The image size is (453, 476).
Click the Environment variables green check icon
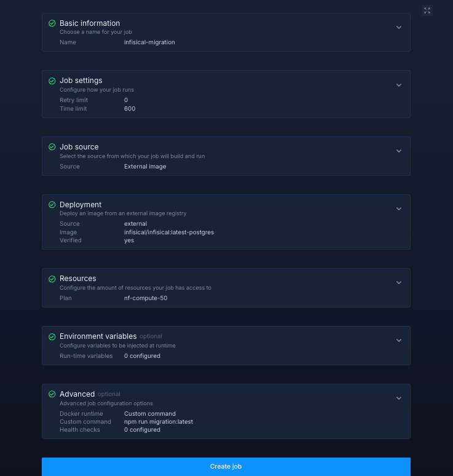pyautogui.click(x=52, y=336)
